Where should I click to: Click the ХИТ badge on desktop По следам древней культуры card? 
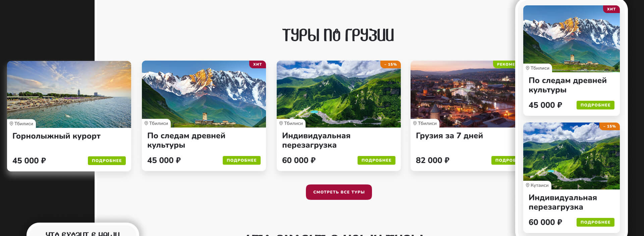(x=257, y=64)
